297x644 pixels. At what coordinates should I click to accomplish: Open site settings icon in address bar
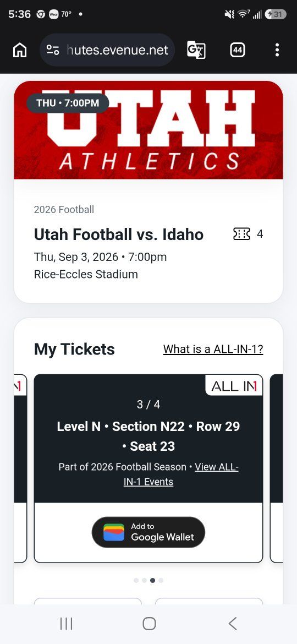pos(52,50)
